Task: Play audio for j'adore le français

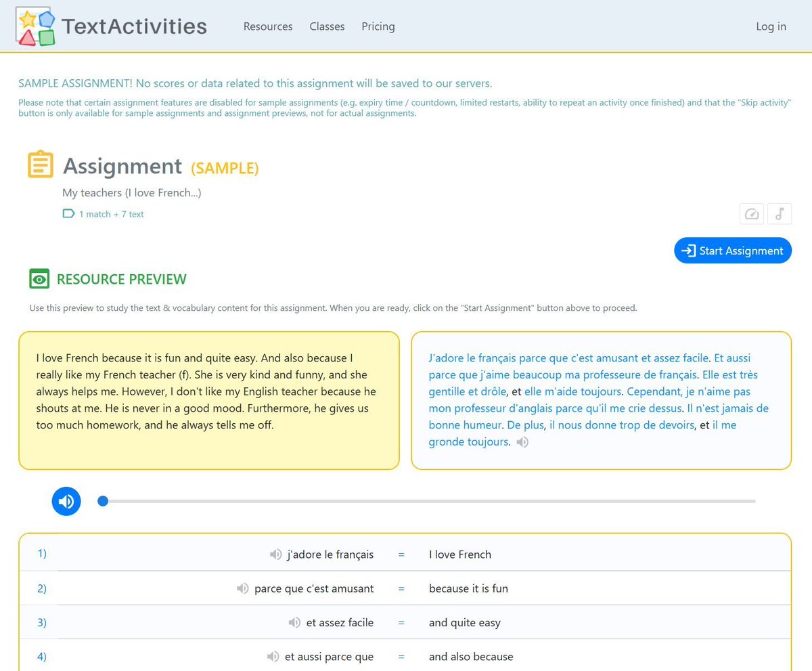Action: [x=275, y=555]
